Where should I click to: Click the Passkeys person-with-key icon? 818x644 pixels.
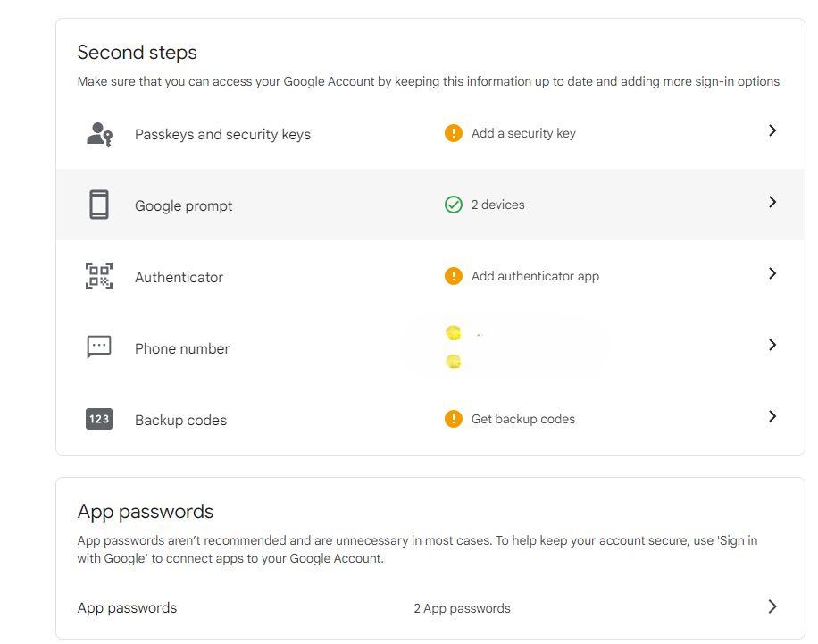pos(99,134)
